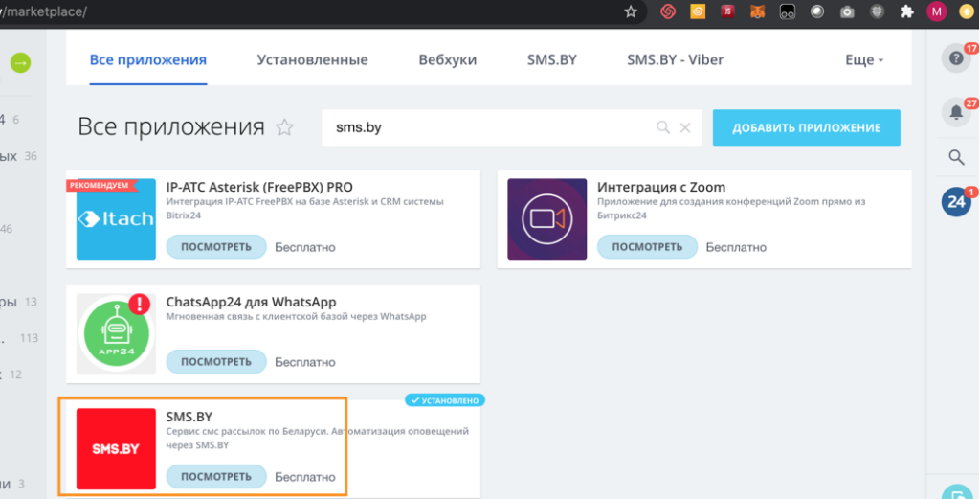Click the Все приложения page heading

(171, 127)
